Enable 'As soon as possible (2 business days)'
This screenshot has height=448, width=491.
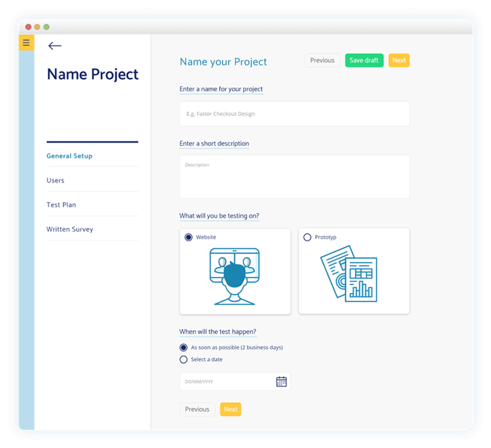pyautogui.click(x=183, y=347)
